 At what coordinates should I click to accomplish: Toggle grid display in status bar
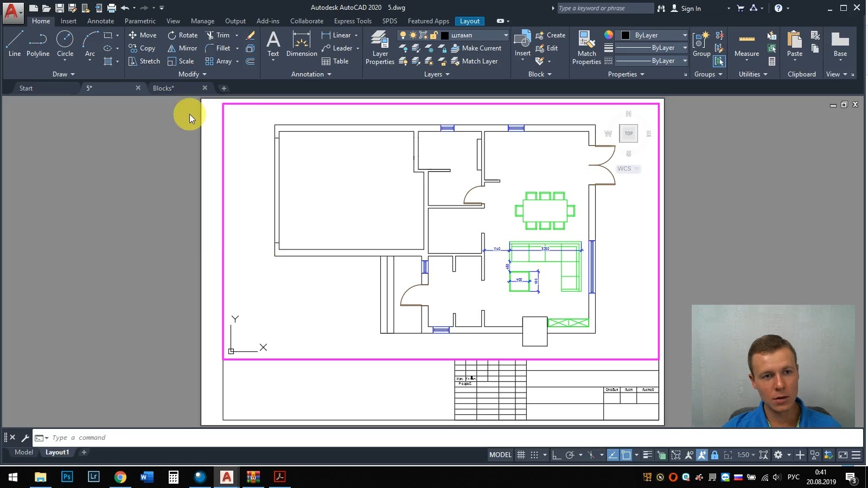521,455
